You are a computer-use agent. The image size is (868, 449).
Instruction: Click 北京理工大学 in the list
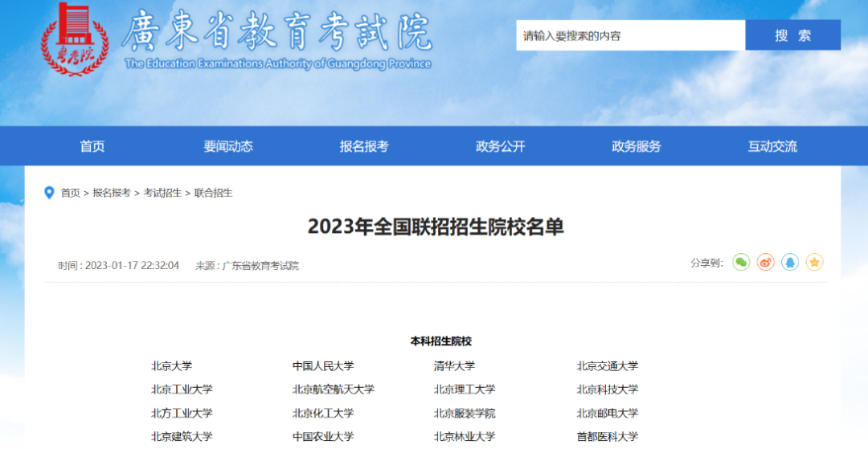465,390
